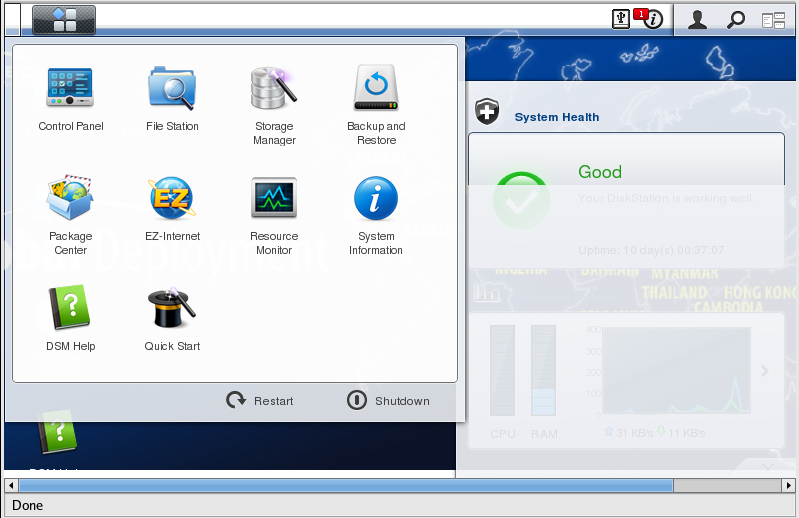Viewport: 799px width, 518px height.
Task: Collapse the widget panel chevron
Action: (767, 467)
